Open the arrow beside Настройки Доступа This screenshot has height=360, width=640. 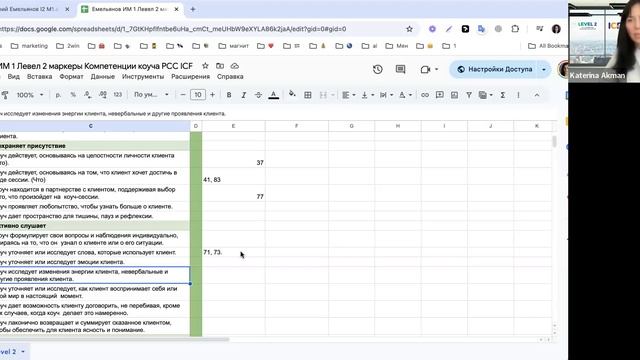(x=544, y=69)
